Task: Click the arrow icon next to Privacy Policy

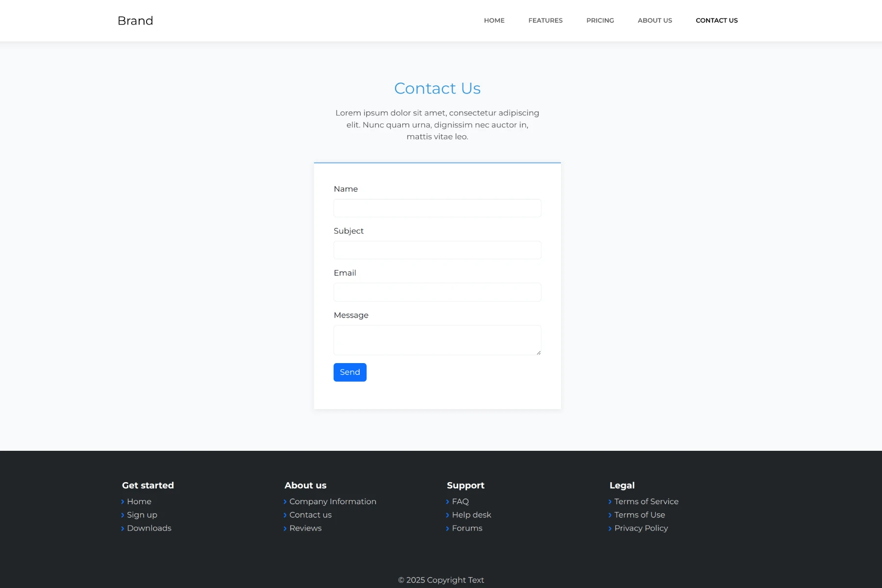Action: tap(611, 528)
